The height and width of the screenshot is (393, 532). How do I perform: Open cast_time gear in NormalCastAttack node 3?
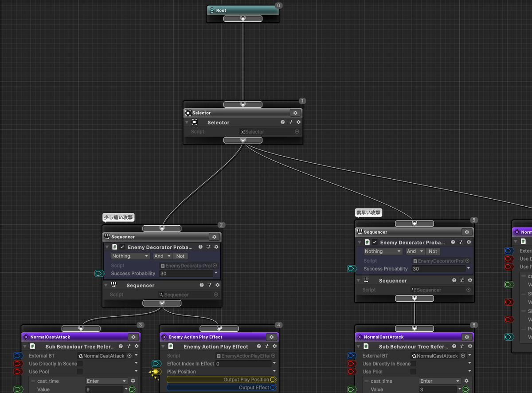(x=133, y=381)
